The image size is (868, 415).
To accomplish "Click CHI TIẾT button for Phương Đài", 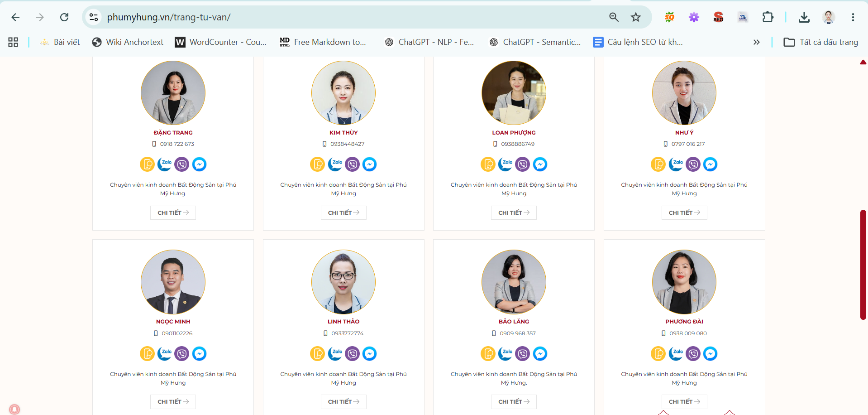I will click(x=684, y=402).
